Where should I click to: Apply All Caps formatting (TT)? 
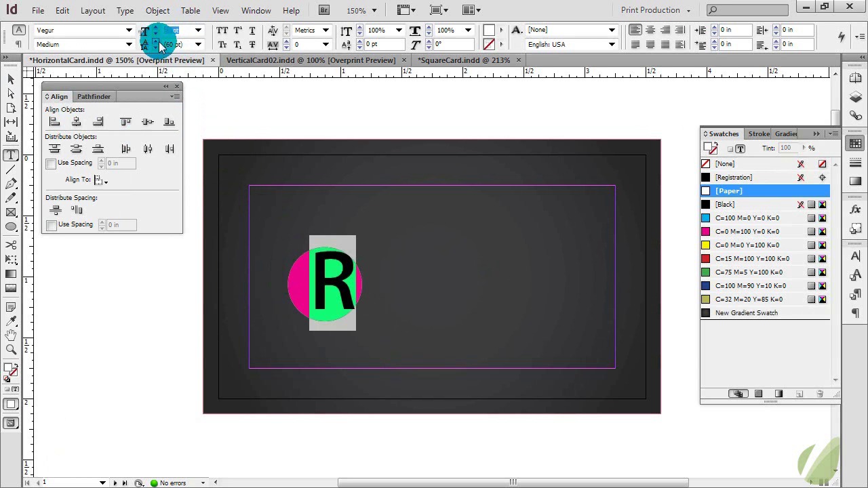click(x=222, y=30)
